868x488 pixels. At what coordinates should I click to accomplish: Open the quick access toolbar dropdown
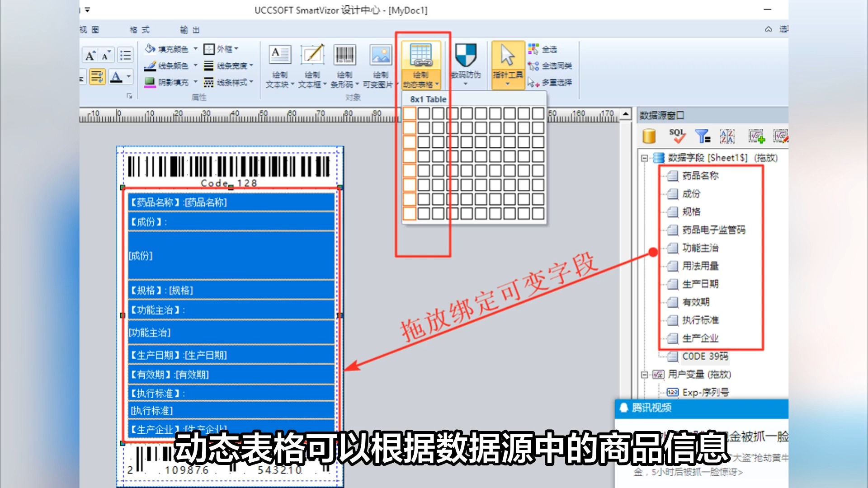click(x=87, y=9)
